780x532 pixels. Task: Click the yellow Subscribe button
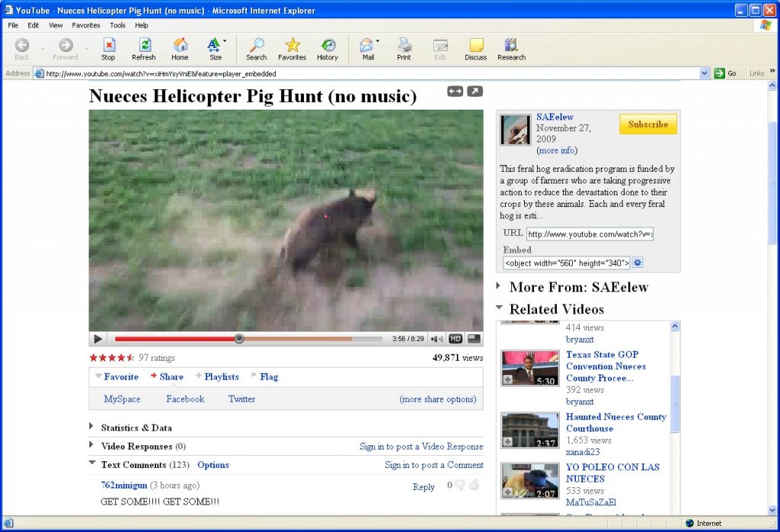(x=647, y=124)
